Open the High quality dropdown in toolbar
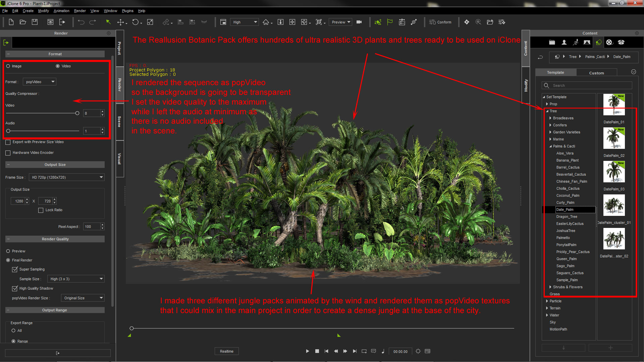Image resolution: width=644 pixels, height=362 pixels. coord(244,22)
